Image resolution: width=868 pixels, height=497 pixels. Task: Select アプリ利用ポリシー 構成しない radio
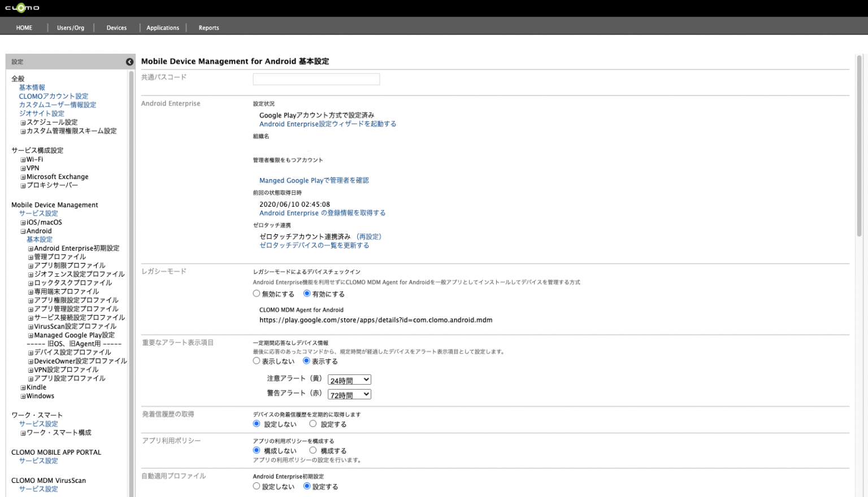pyautogui.click(x=257, y=450)
